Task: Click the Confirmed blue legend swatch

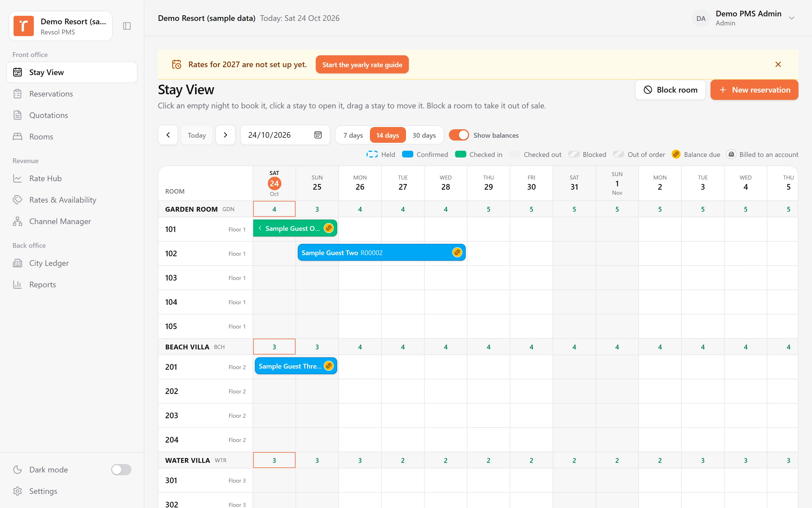Action: point(407,154)
